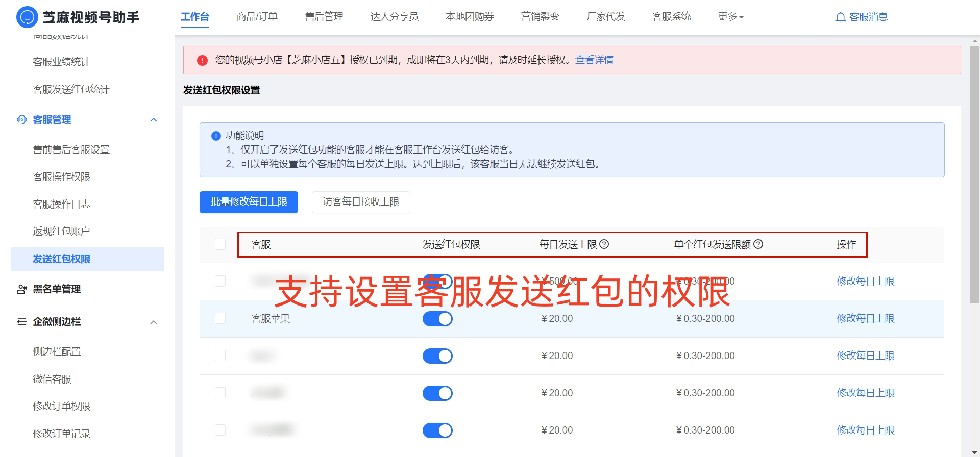Click the scrollbar down arrow
The height and width of the screenshot is (457, 980).
tap(974, 453)
